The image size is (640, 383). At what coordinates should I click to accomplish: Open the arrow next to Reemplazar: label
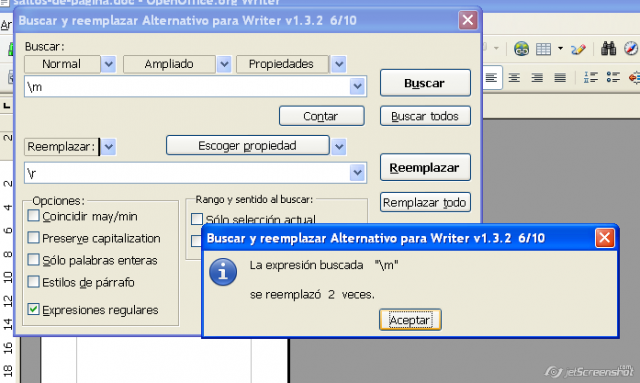click(108, 147)
